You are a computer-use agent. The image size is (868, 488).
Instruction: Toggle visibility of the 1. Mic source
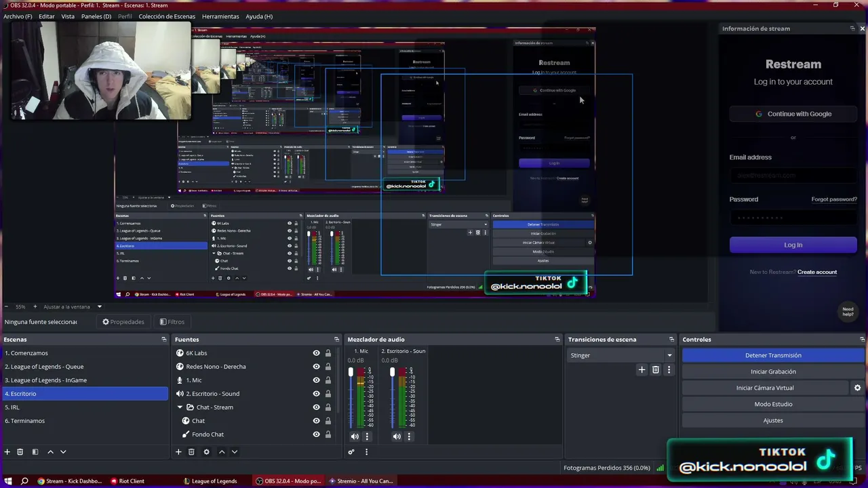point(316,380)
